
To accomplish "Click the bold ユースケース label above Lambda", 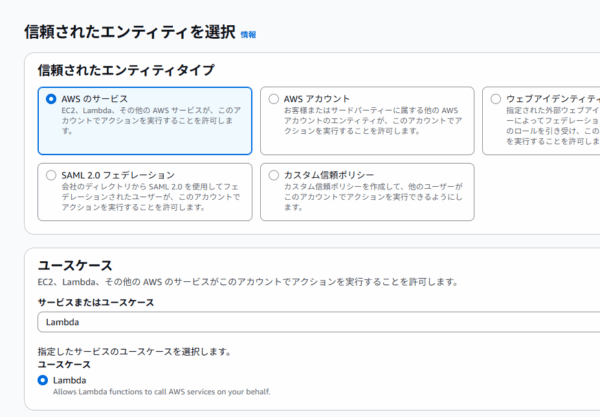I will tap(64, 365).
